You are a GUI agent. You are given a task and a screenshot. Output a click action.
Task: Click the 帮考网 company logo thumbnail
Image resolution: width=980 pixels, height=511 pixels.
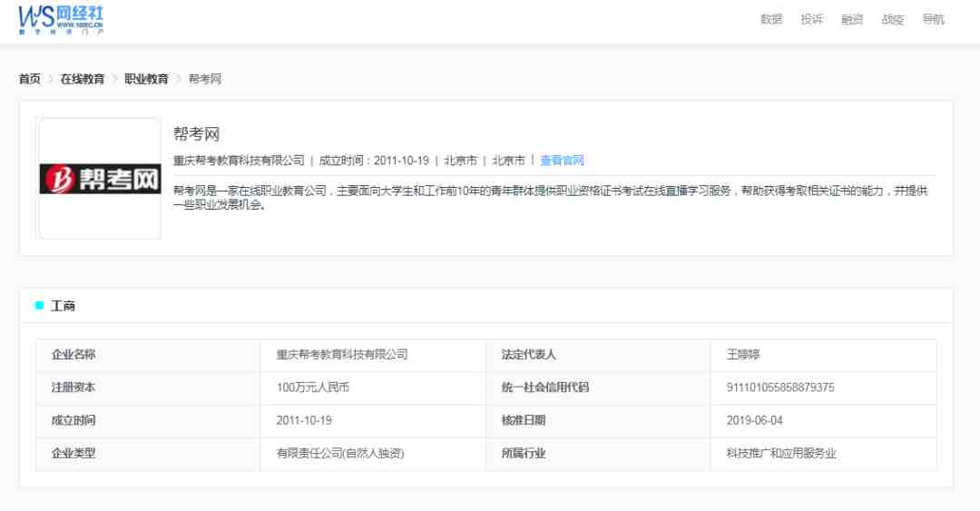coord(100,178)
